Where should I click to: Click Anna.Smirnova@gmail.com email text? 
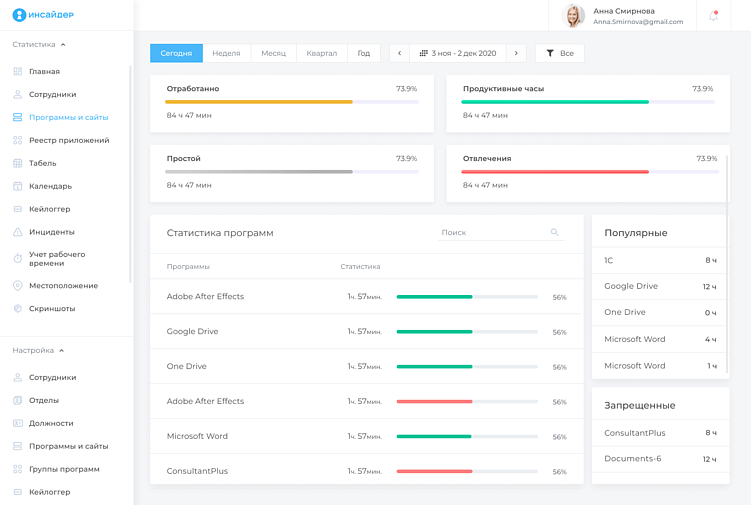(638, 22)
